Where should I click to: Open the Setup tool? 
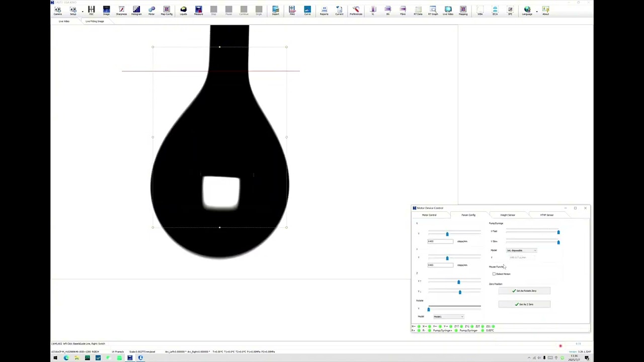[x=73, y=10]
